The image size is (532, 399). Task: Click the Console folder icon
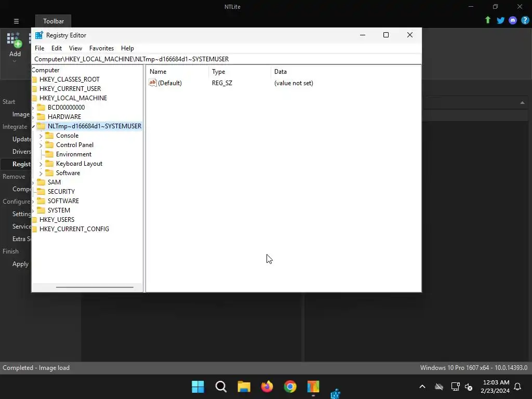click(49, 136)
